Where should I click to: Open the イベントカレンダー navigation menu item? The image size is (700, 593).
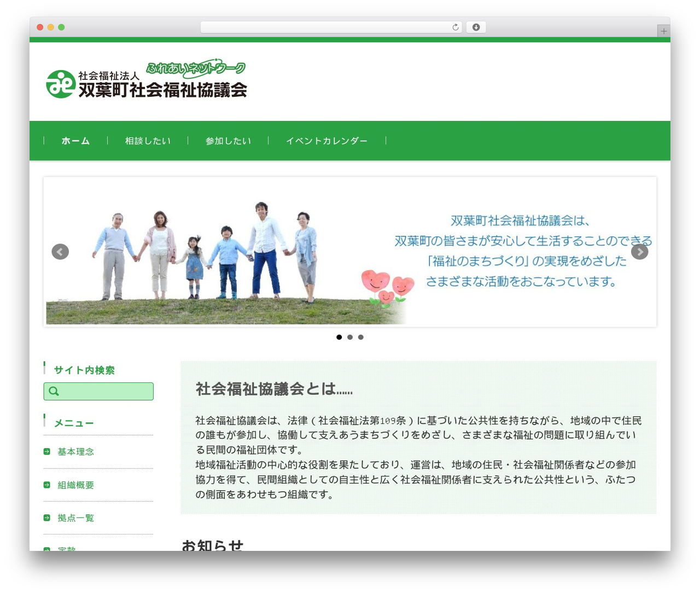click(326, 141)
